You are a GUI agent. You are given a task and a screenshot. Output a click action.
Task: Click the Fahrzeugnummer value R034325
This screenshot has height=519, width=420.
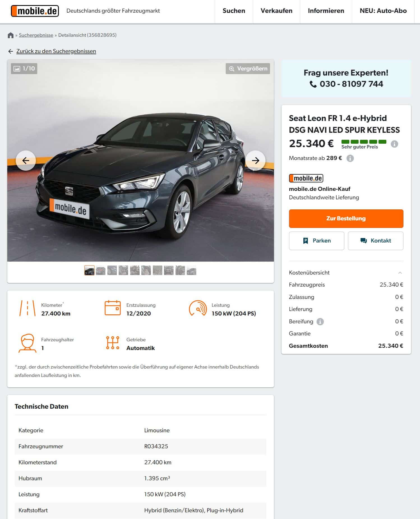coord(156,447)
